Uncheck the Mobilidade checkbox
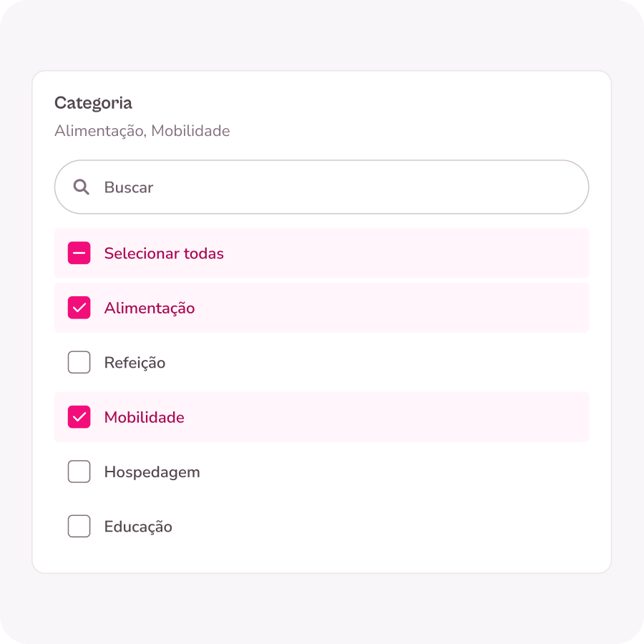 [79, 417]
